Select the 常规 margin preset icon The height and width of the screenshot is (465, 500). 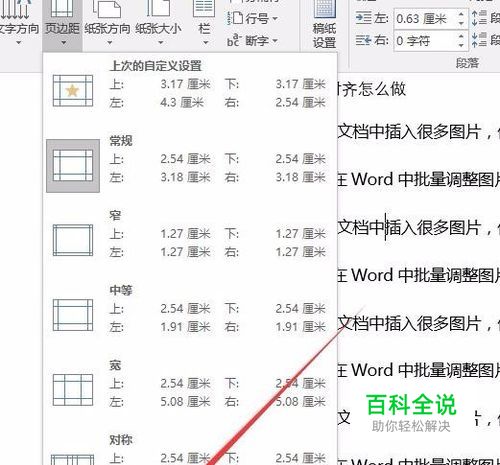click(73, 166)
